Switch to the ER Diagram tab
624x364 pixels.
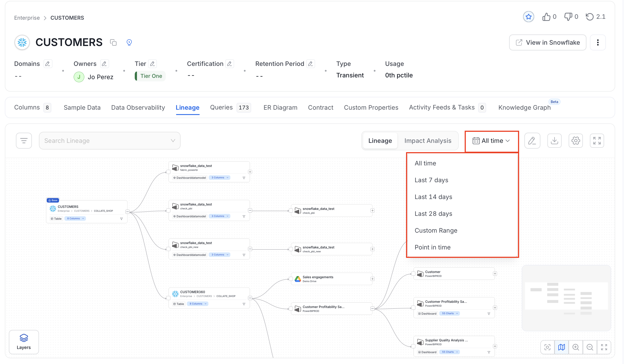pos(280,108)
